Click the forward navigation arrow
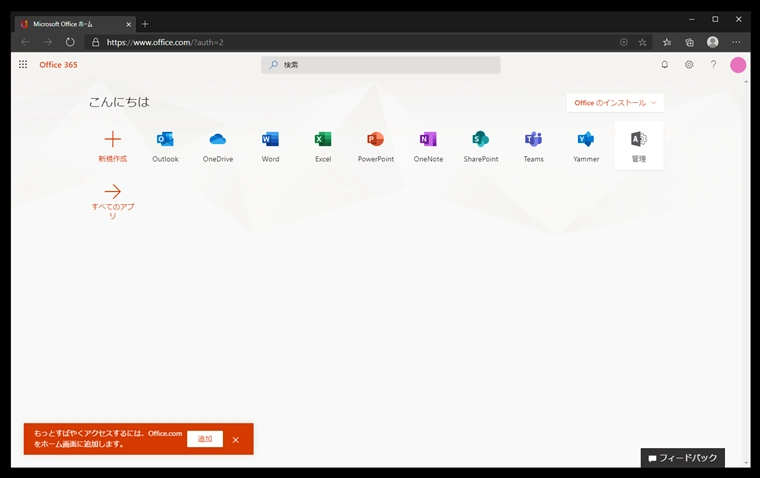This screenshot has width=760, height=478. click(48, 42)
